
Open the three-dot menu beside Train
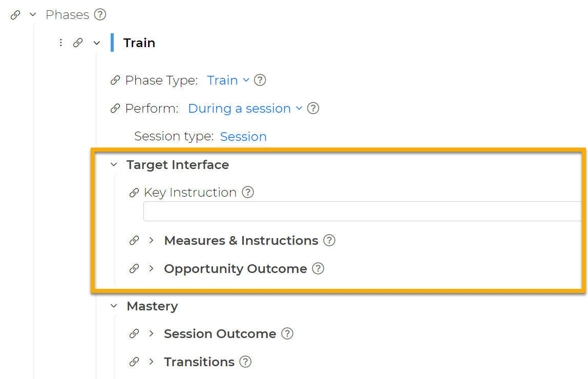tap(61, 43)
